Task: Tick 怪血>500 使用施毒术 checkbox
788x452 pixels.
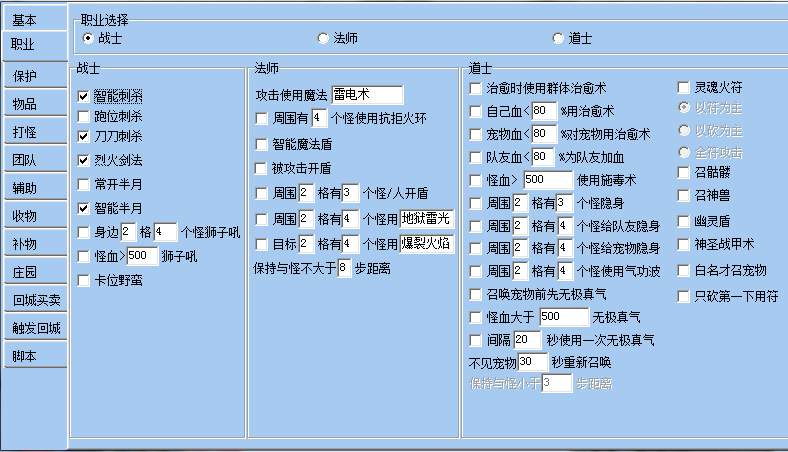Action: tap(475, 180)
